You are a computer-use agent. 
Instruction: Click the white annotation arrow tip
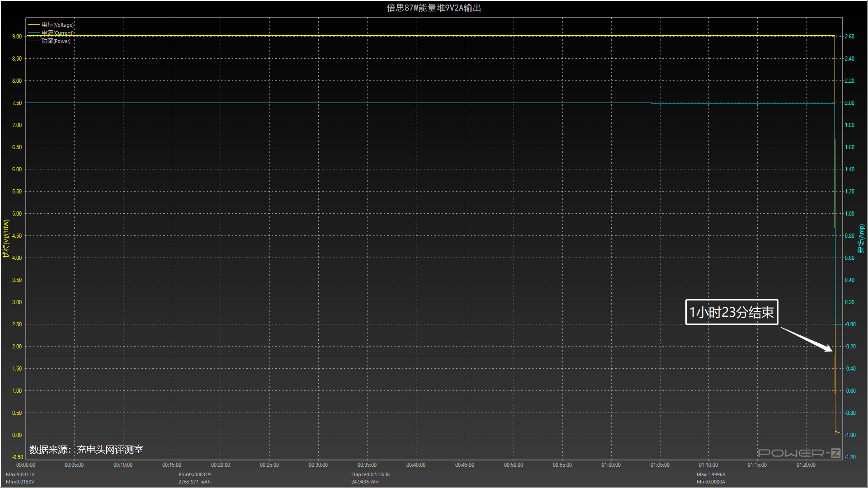tap(831, 351)
